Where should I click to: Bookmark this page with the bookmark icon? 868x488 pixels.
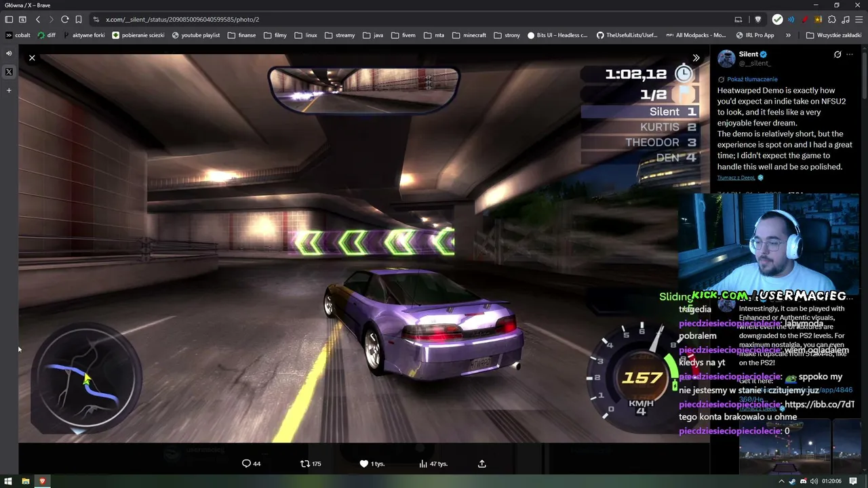pyautogui.click(x=79, y=20)
